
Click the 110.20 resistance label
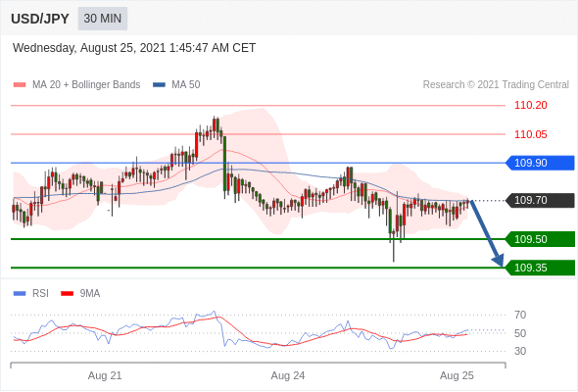(530, 106)
